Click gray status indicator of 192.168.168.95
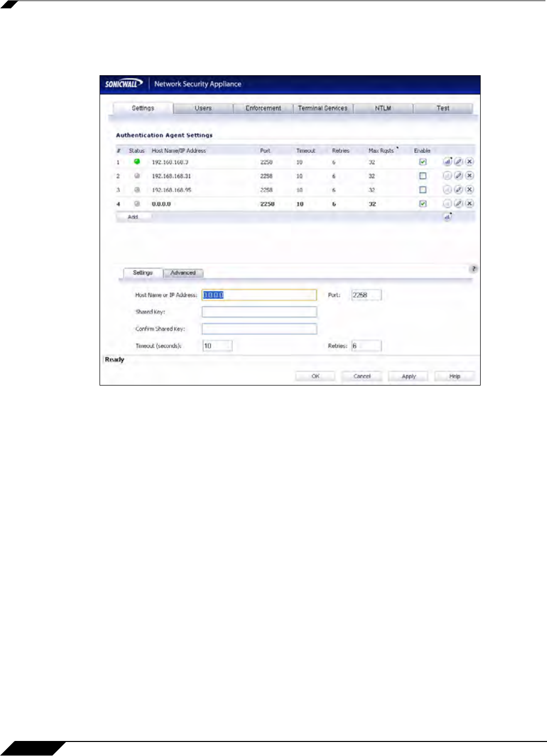The image size is (547, 756). point(137,190)
